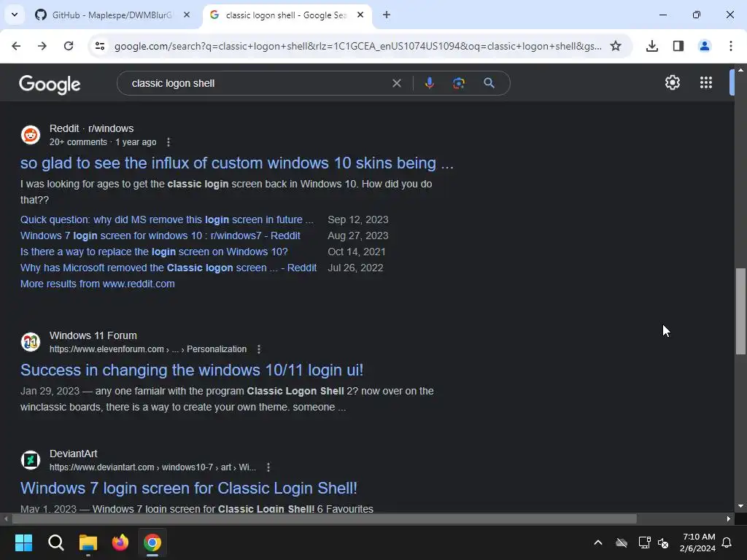Switch to the GitHub Maplespe tab
The height and width of the screenshot is (560, 747).
[112, 15]
